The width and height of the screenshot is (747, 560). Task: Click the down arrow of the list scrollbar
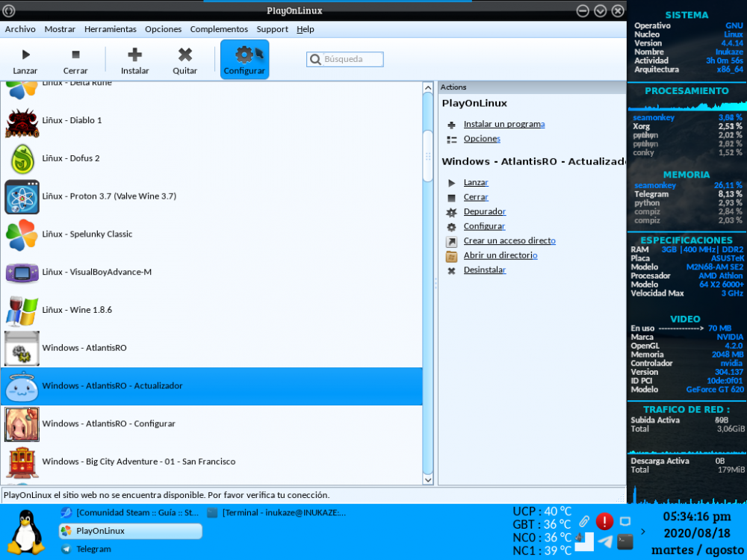(x=427, y=480)
